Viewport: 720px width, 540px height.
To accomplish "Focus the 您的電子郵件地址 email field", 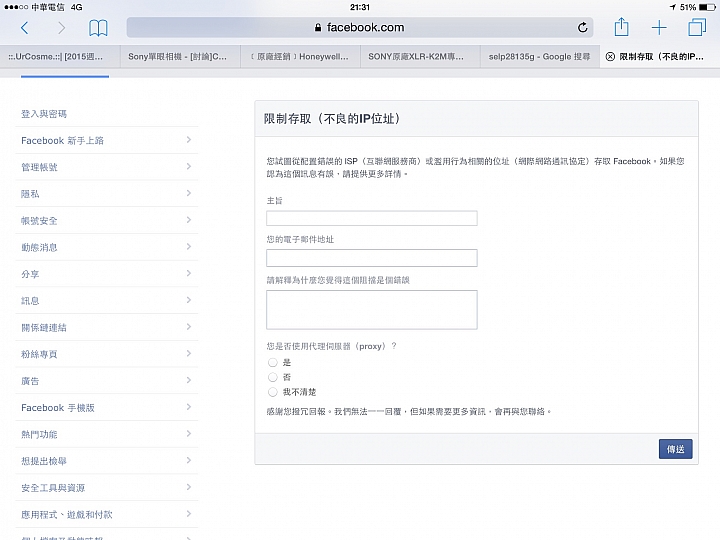I will (x=372, y=258).
